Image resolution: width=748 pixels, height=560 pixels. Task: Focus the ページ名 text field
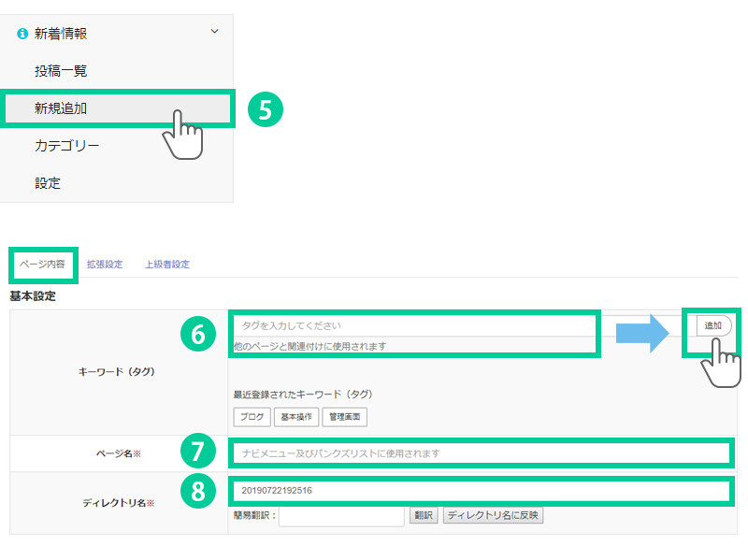click(x=480, y=453)
